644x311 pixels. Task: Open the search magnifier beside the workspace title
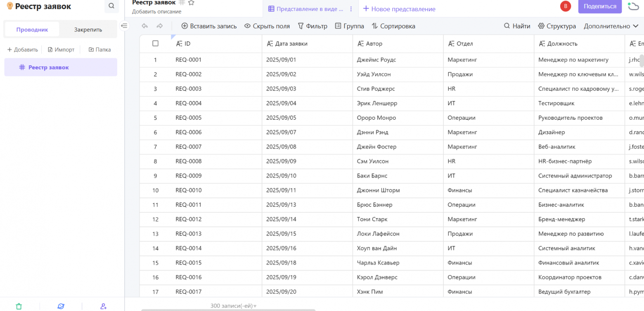[111, 6]
